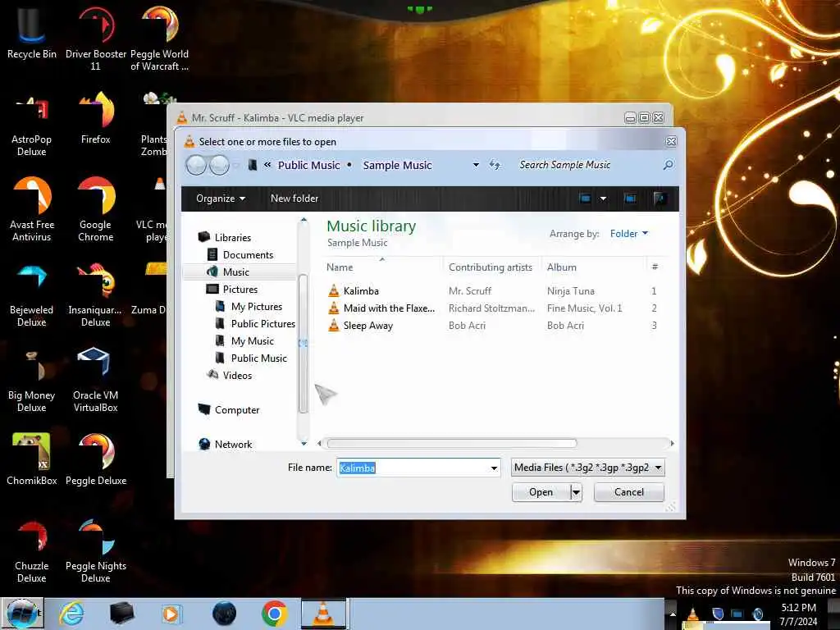
Task: Sort by the # track number column
Action: point(655,267)
